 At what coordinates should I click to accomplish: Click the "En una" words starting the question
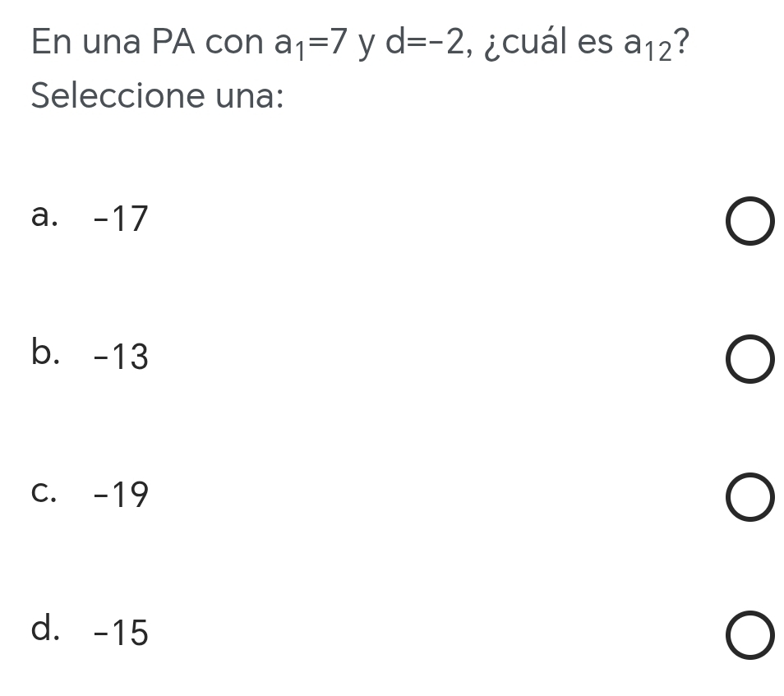pos(85,43)
